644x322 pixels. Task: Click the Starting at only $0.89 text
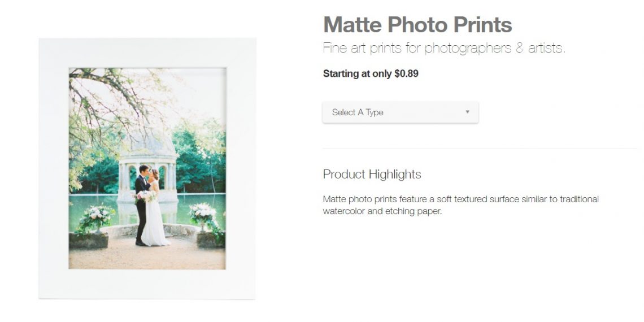(x=371, y=73)
